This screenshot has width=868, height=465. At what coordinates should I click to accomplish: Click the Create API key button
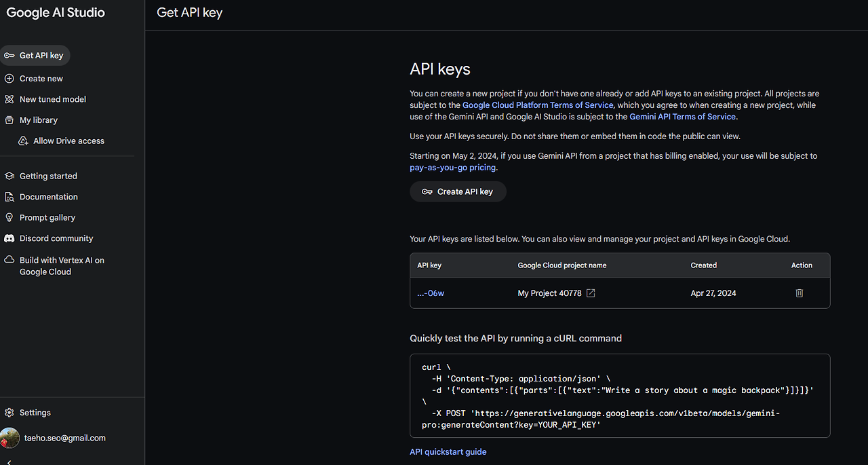click(x=458, y=191)
